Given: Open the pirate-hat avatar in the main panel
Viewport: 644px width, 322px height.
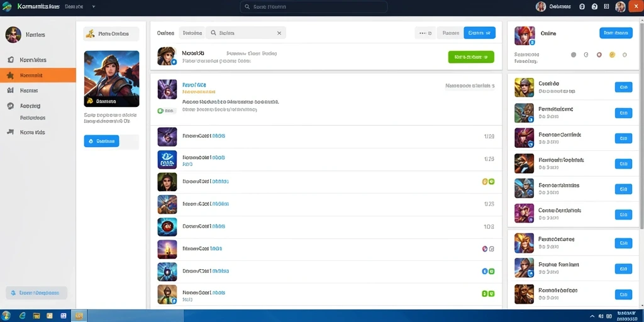Looking at the screenshot, I should click(167, 56).
